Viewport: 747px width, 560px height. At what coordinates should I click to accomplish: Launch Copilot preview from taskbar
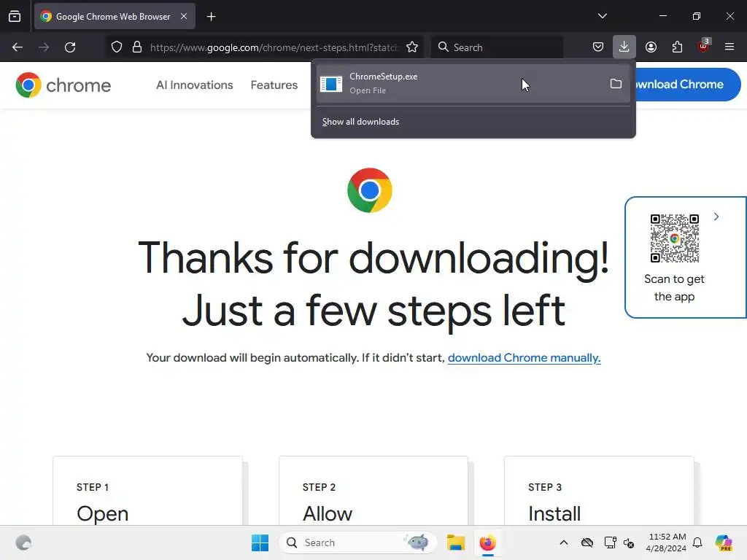(724, 542)
